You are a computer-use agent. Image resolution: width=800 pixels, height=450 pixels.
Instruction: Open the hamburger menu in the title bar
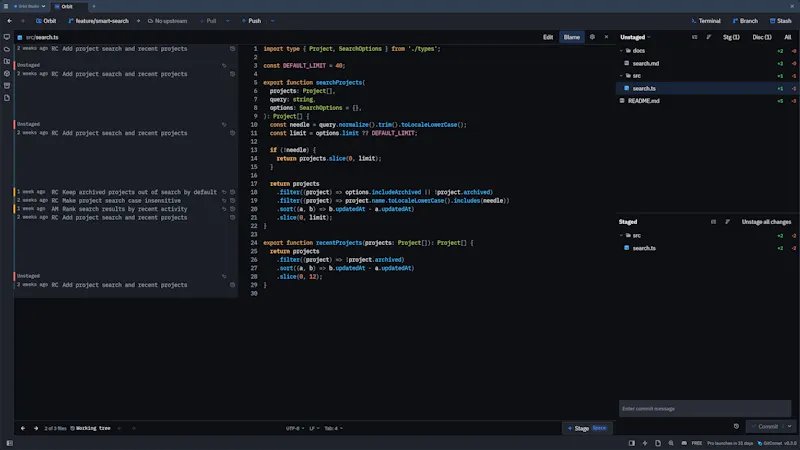(x=6, y=6)
